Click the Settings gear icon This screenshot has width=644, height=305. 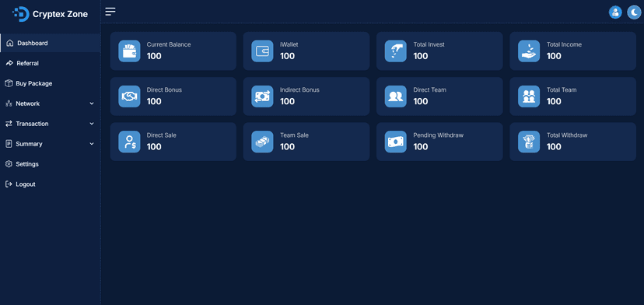pyautogui.click(x=9, y=164)
